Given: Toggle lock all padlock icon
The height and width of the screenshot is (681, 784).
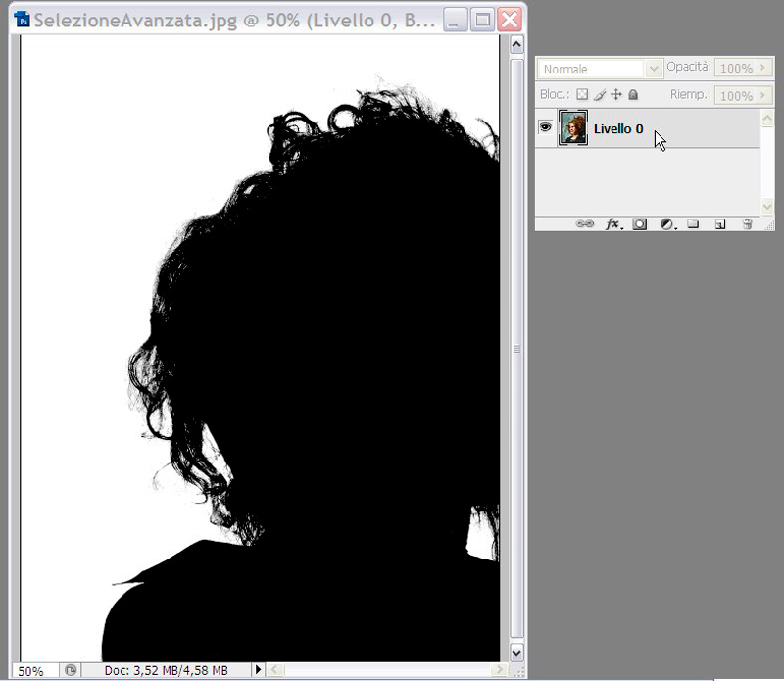Looking at the screenshot, I should [633, 95].
